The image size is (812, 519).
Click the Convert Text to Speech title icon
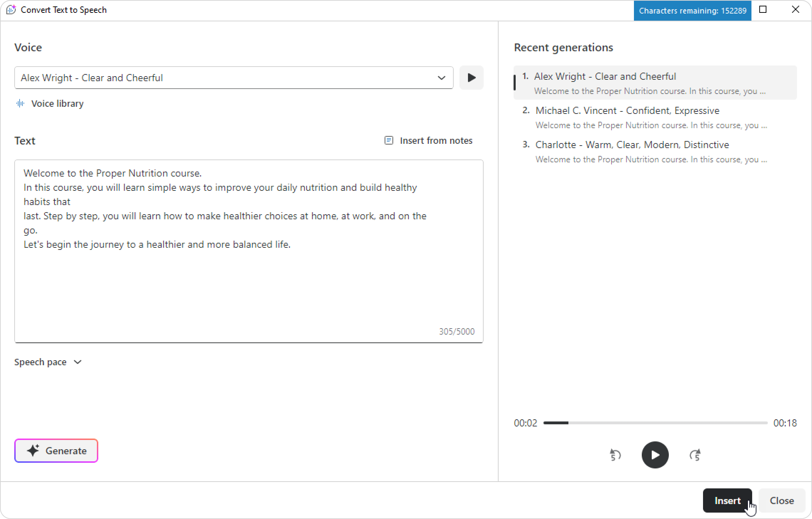11,10
